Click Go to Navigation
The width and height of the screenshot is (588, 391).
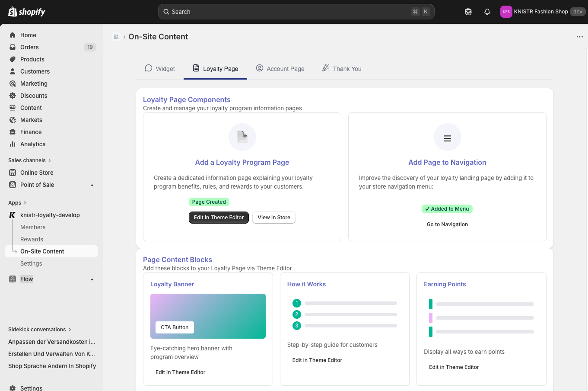(448, 224)
